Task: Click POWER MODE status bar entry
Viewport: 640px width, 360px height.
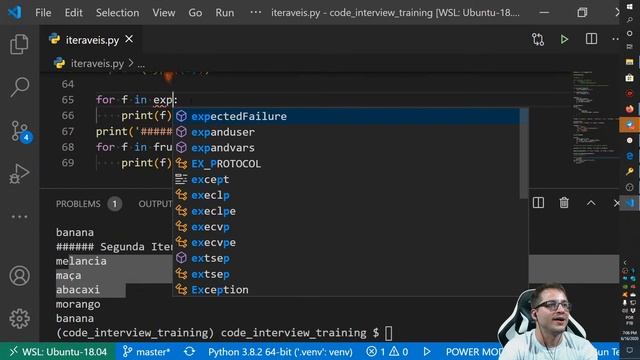Action: coord(473,352)
